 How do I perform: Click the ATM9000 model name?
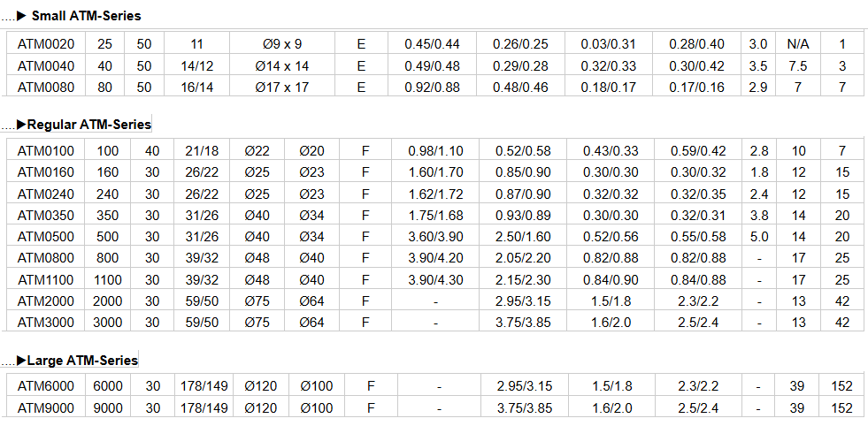click(46, 407)
